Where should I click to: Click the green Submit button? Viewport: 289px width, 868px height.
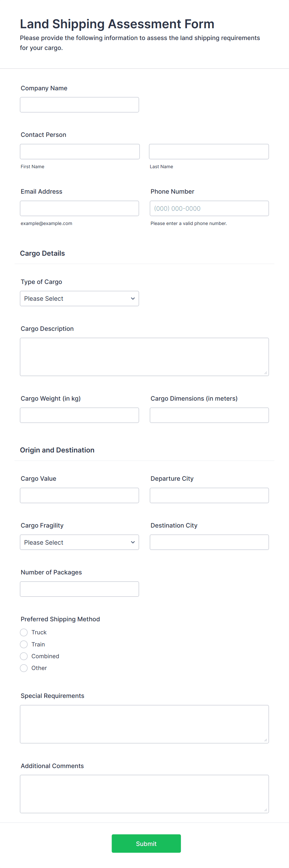(x=146, y=843)
